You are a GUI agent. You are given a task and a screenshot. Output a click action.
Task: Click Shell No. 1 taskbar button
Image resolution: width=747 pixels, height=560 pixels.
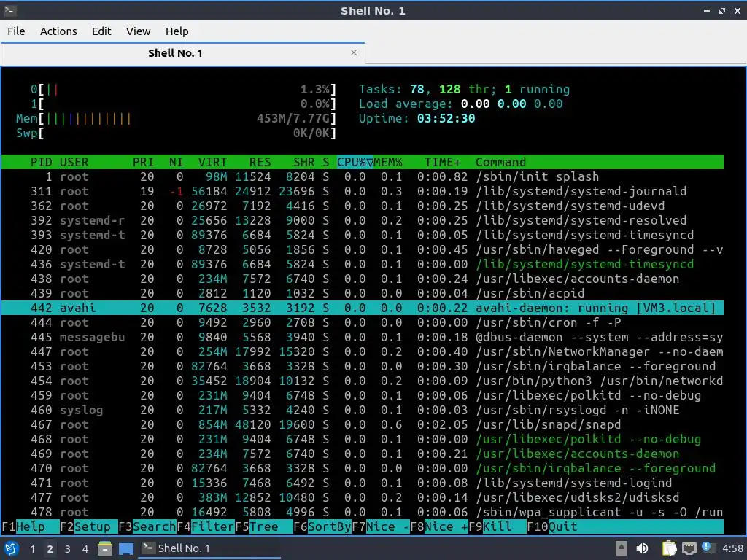coord(209,548)
